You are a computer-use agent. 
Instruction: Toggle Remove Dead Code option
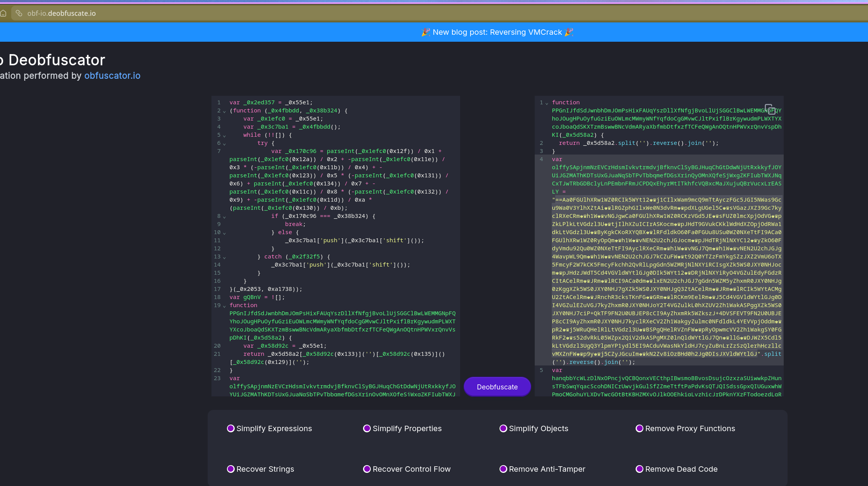[639, 469]
